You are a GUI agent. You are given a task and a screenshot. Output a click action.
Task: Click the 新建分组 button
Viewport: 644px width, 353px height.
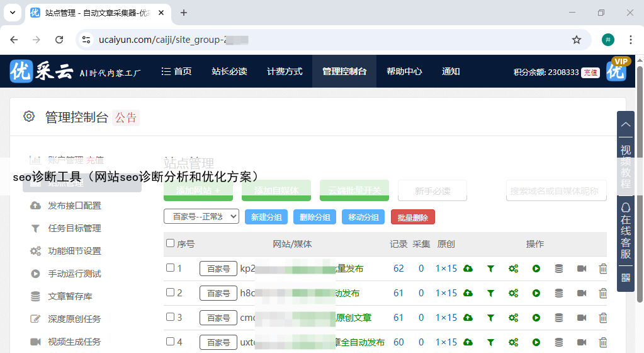click(266, 217)
